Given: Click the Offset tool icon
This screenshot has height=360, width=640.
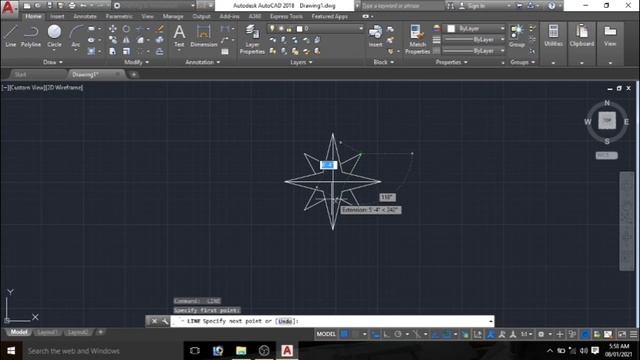Looking at the screenshot, I should tap(160, 51).
